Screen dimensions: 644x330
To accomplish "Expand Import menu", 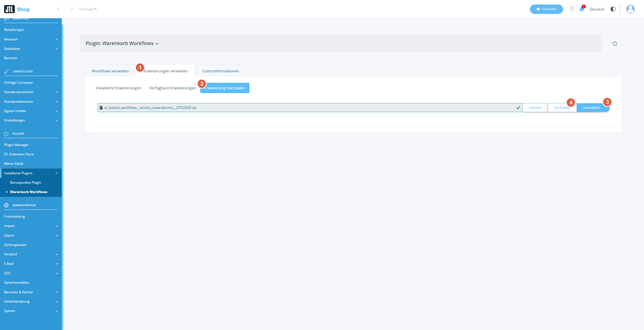I will (31, 226).
